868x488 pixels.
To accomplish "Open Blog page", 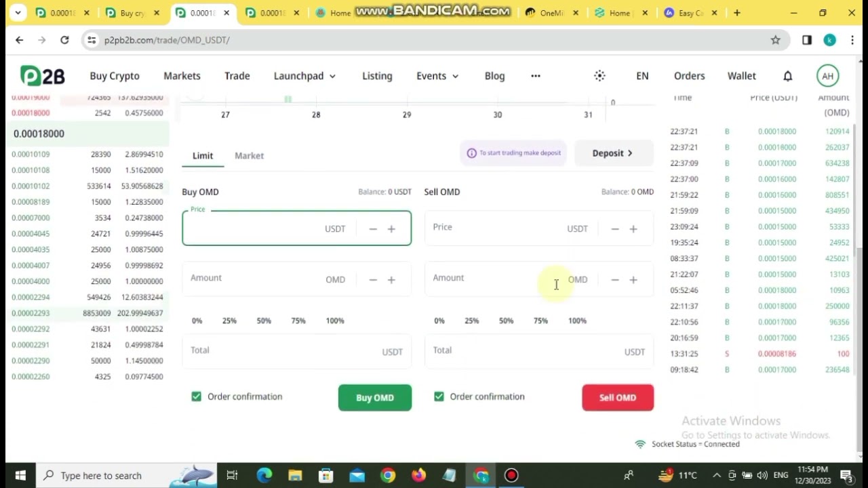I will tap(494, 76).
